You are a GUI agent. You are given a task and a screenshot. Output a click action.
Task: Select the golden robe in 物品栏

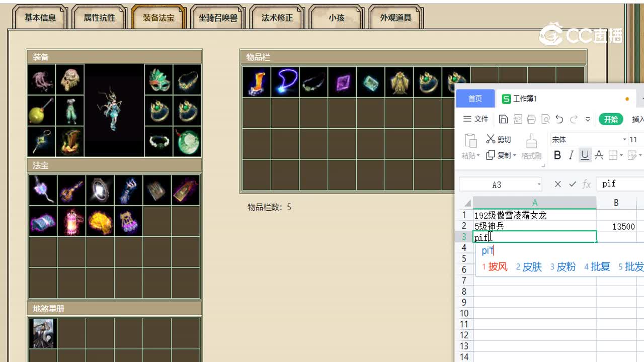click(399, 82)
